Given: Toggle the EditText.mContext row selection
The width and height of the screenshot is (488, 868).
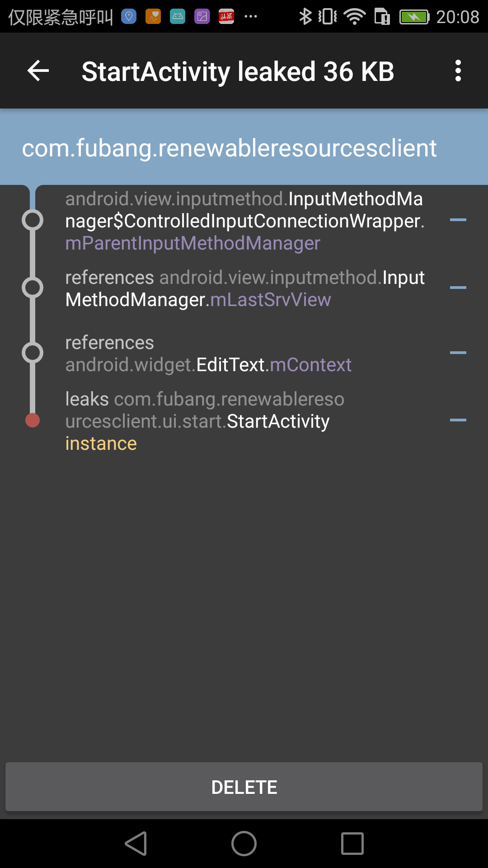Looking at the screenshot, I should (x=208, y=353).
